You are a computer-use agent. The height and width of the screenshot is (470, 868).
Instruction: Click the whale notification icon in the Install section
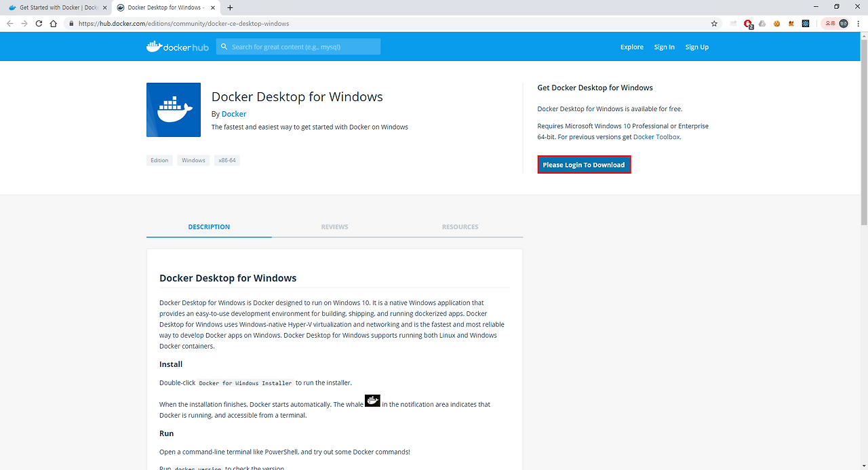pyautogui.click(x=372, y=400)
